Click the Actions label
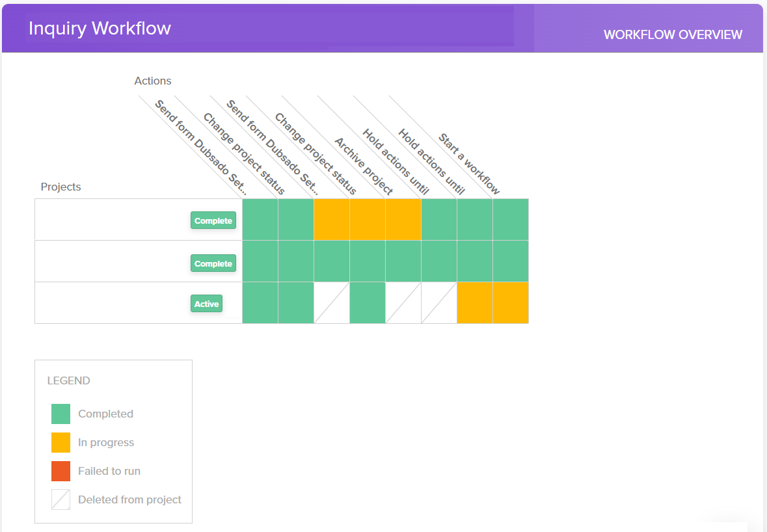767x532 pixels. [153, 81]
